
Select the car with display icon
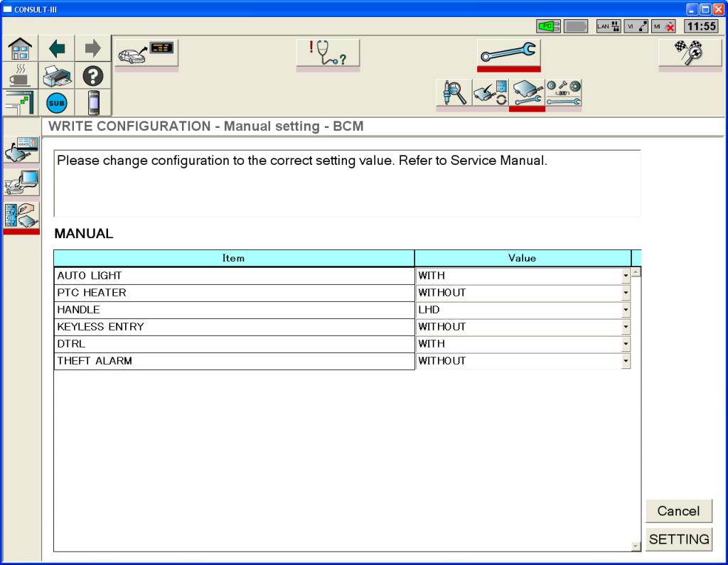(146, 53)
